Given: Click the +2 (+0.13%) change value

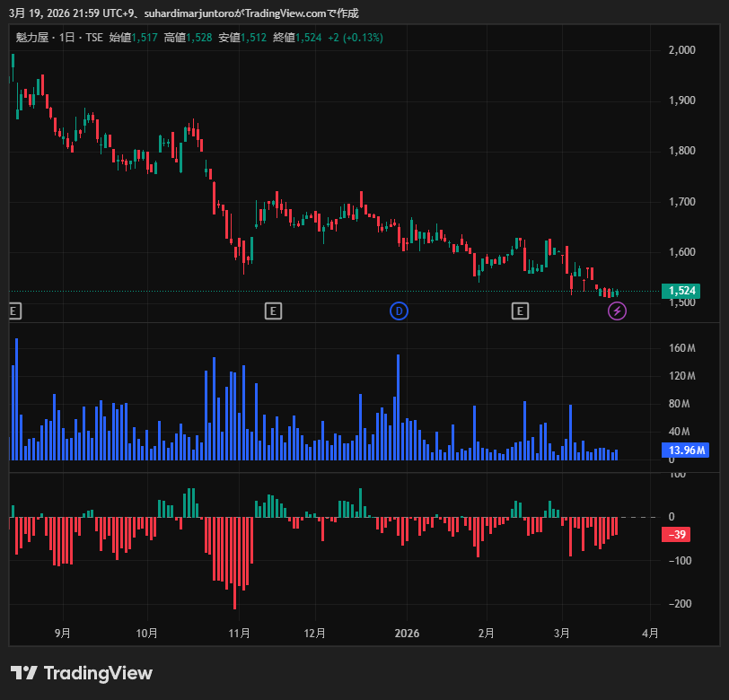Looking at the screenshot, I should [x=356, y=38].
